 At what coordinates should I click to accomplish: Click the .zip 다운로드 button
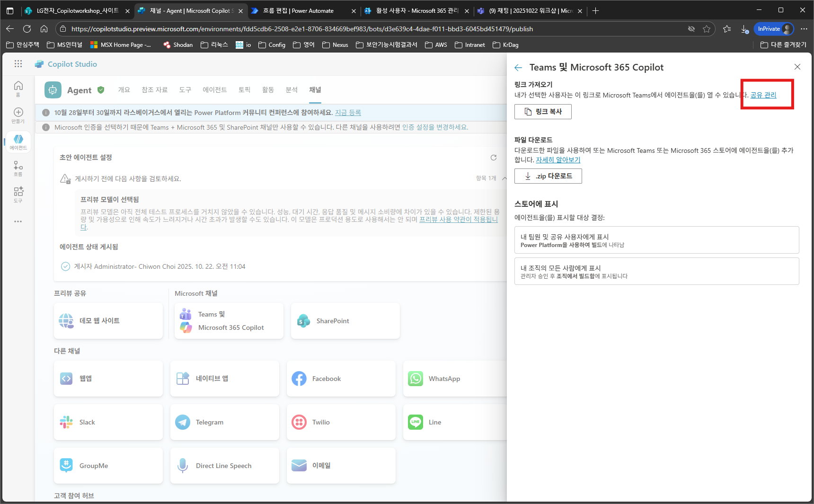(x=548, y=176)
